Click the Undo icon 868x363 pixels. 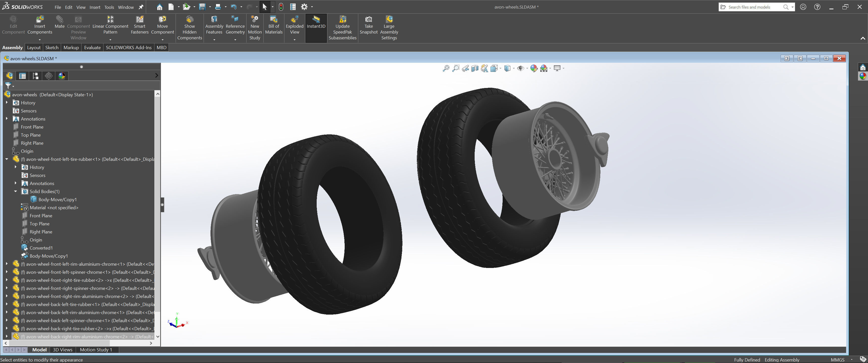click(234, 7)
